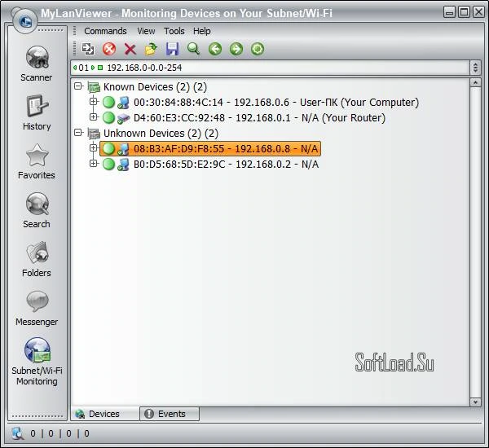489x448 pixels.
Task: Open the Messenger sidebar tool
Action: tap(37, 309)
